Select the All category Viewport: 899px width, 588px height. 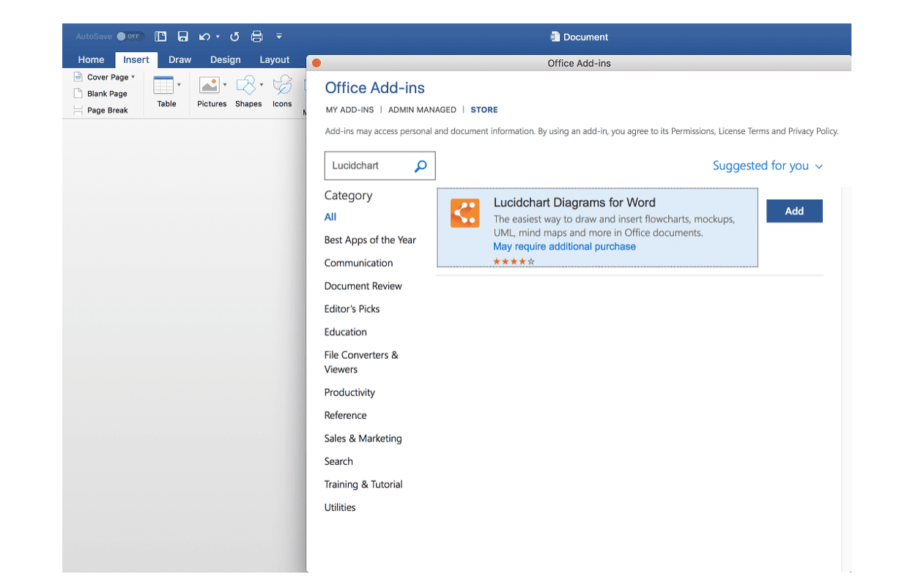330,217
